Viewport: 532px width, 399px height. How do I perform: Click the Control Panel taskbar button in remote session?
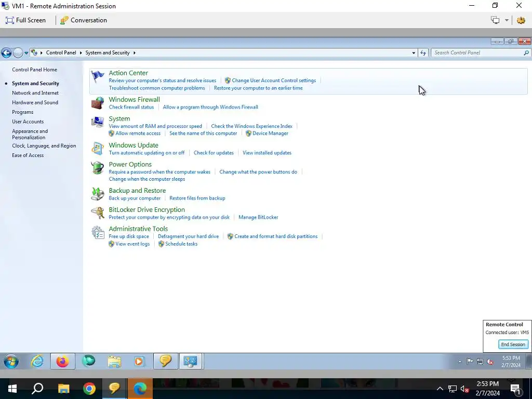tap(191, 361)
